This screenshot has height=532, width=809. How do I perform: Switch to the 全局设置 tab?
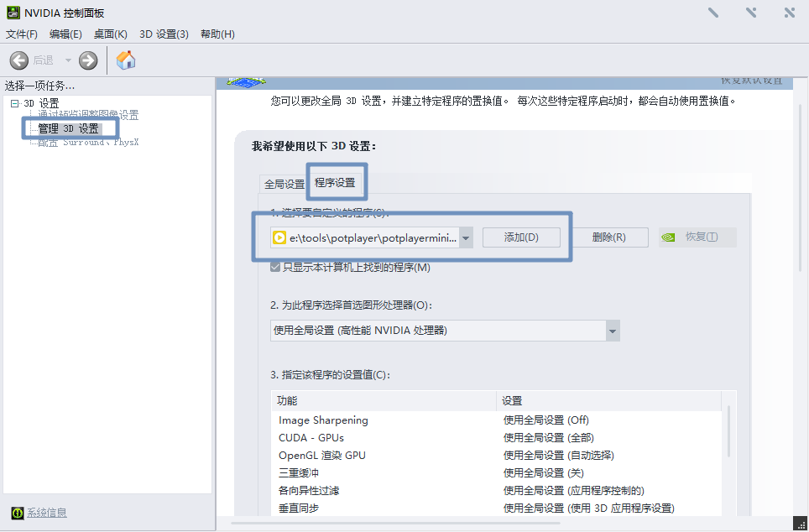click(284, 185)
